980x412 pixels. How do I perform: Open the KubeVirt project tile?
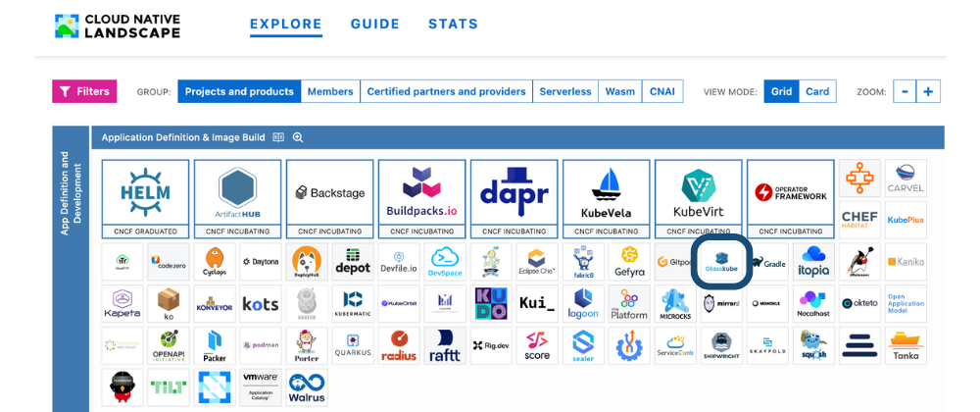[x=698, y=198]
